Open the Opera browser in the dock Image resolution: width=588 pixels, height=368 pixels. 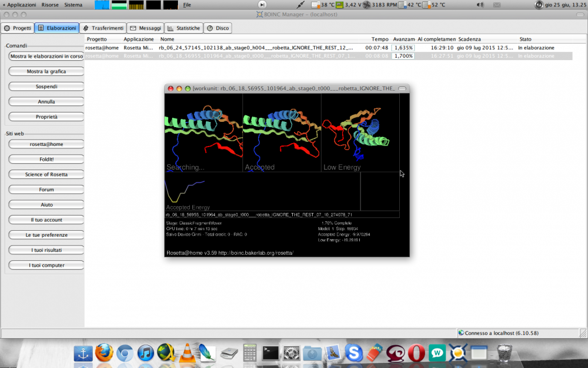click(416, 353)
